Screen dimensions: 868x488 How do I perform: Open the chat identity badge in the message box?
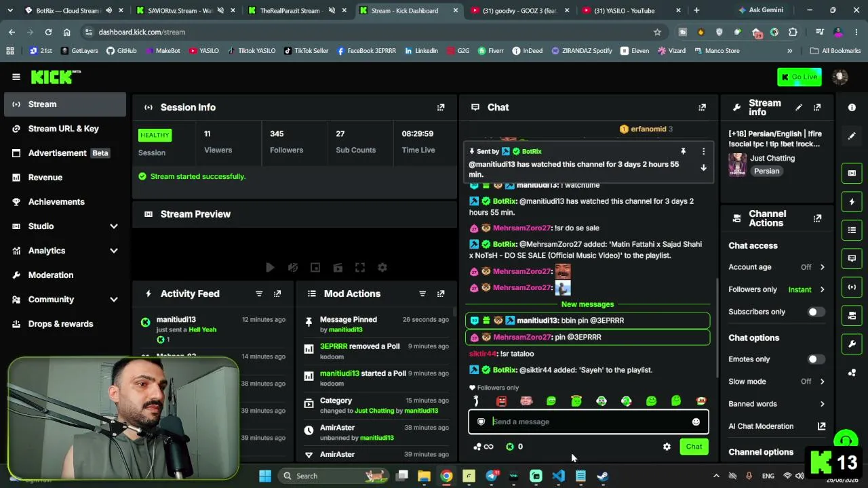[x=481, y=422]
